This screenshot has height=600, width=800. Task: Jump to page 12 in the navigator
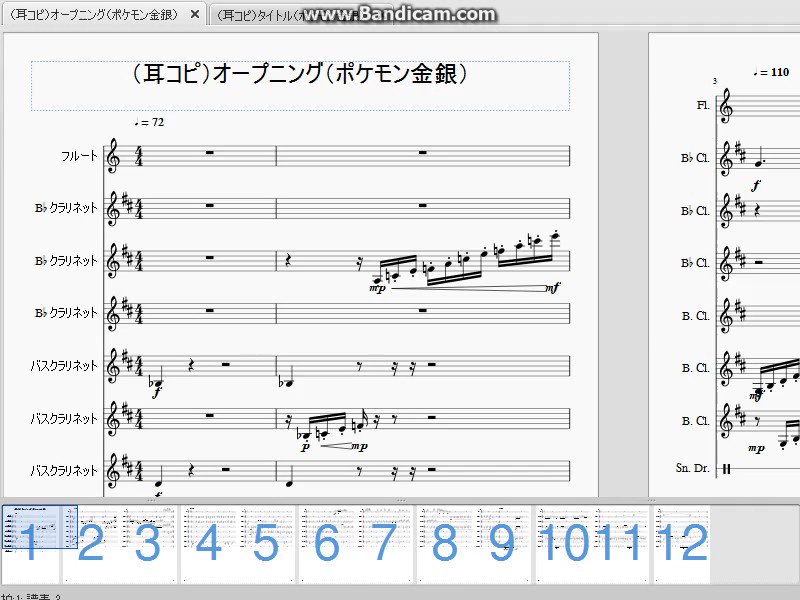click(682, 543)
